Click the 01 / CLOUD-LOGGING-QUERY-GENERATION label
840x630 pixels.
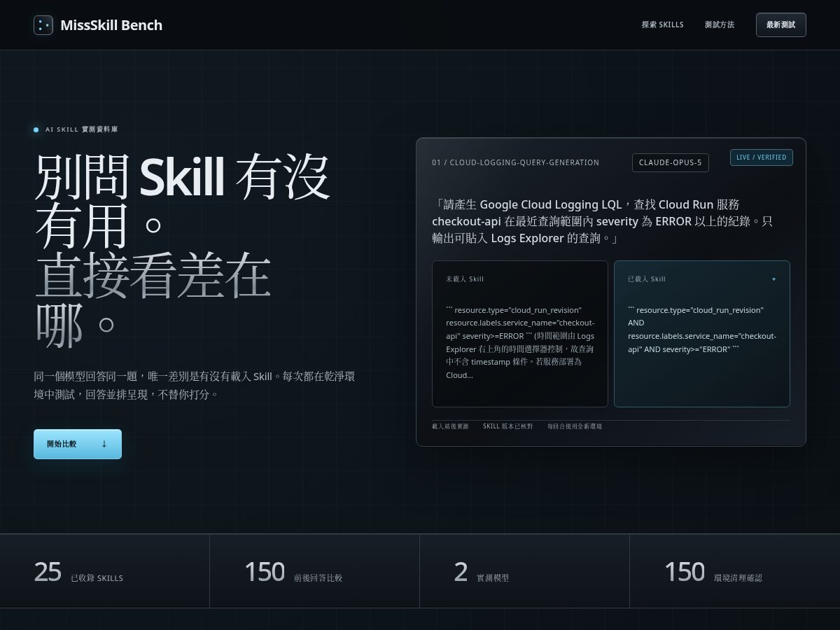515,162
